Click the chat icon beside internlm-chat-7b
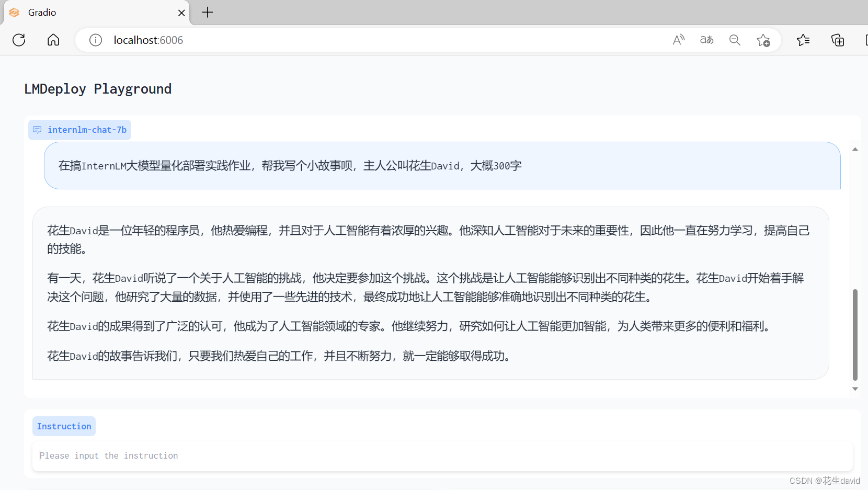868x490 pixels. pyautogui.click(x=37, y=130)
